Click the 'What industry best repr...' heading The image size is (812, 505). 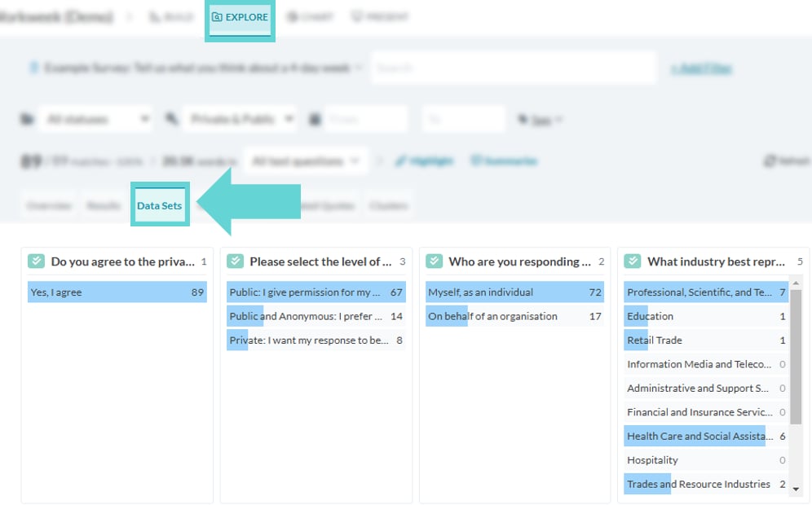(x=716, y=261)
